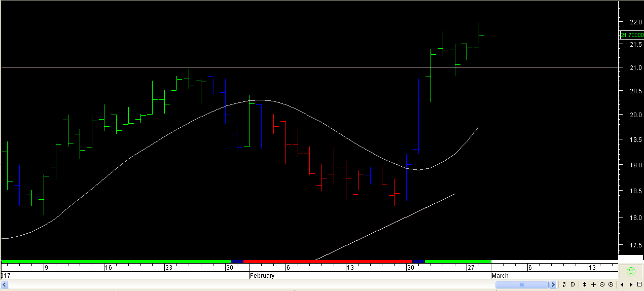Click the February month label

point(262,276)
